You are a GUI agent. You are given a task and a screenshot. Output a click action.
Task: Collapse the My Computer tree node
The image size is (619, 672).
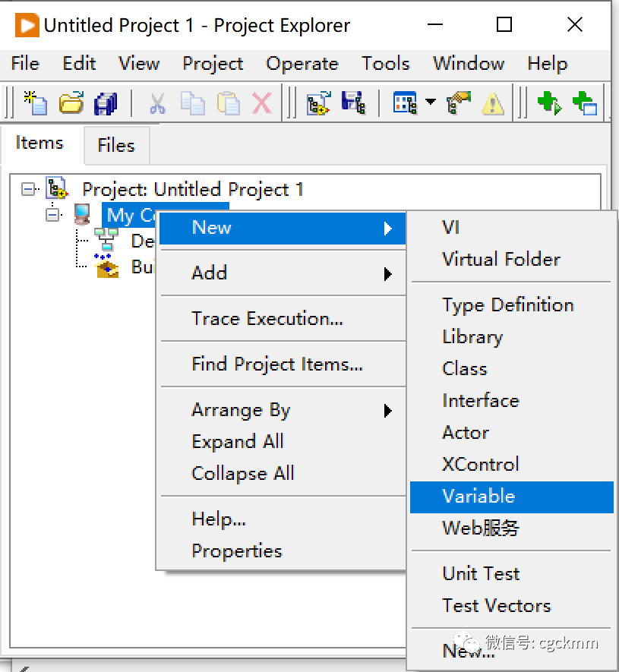click(52, 215)
